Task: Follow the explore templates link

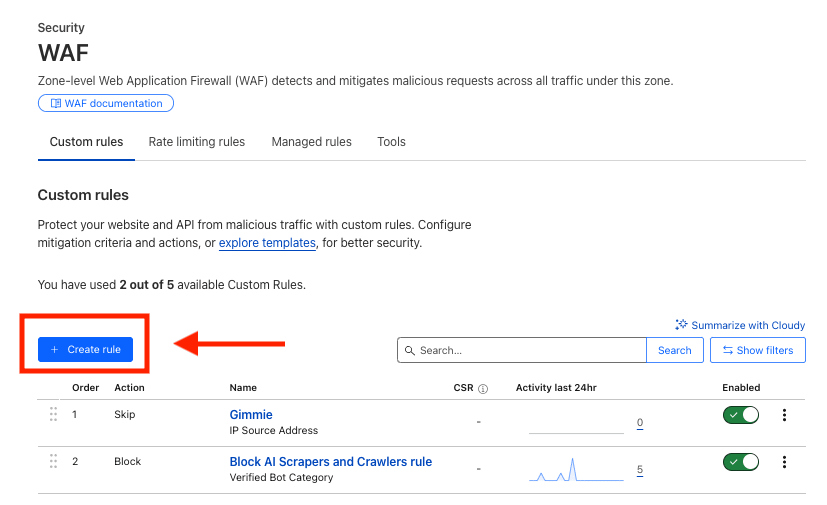Action: coord(267,243)
